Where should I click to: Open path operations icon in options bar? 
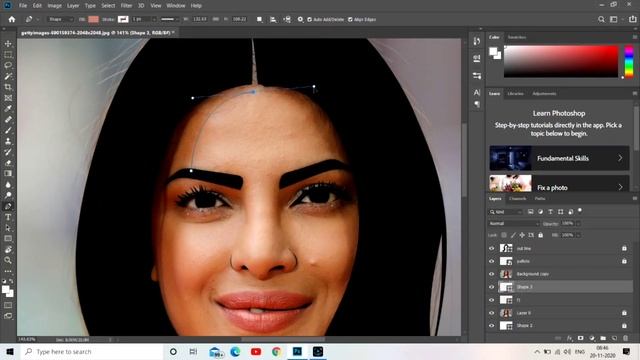(260, 19)
